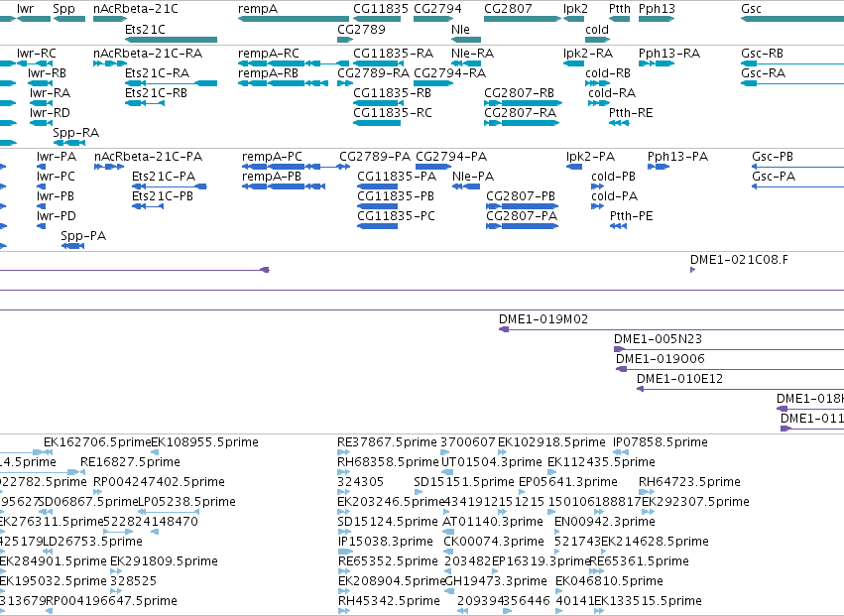Select the LP05238.5prime EST label
Viewport: 844px width, 616px height.
186,502
